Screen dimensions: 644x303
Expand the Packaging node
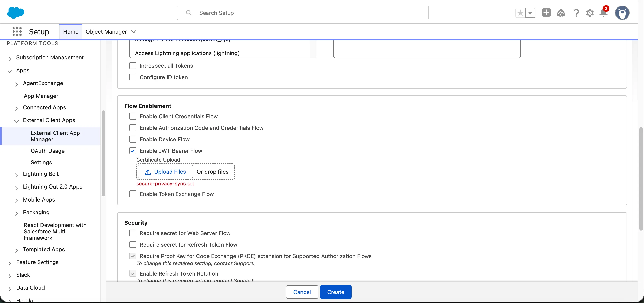pyautogui.click(x=16, y=214)
